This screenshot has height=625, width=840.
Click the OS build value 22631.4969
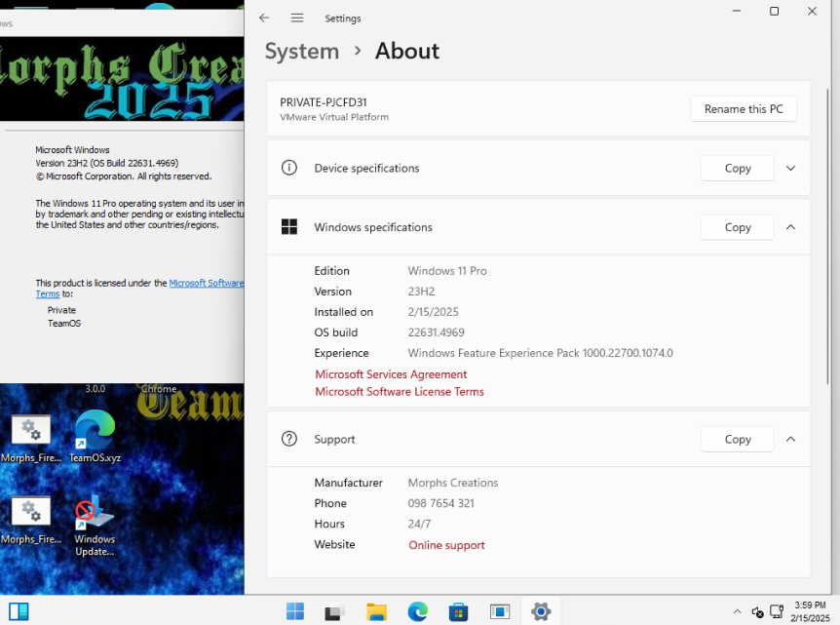click(x=436, y=332)
